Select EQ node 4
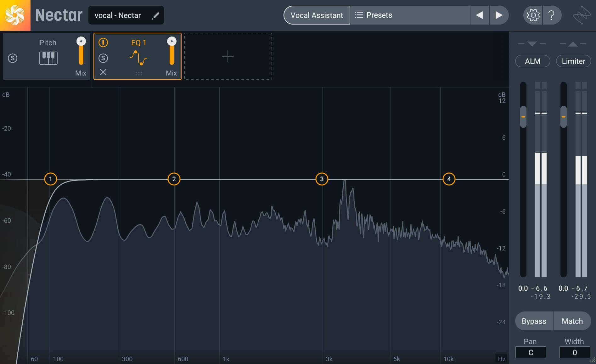This screenshot has height=364, width=596. coord(449,179)
